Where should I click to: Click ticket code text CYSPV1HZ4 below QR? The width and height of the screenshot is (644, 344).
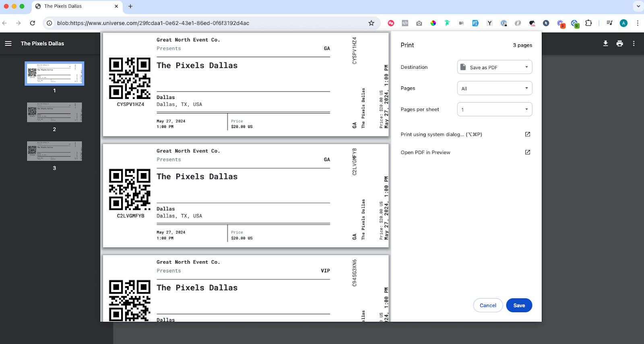tap(130, 104)
